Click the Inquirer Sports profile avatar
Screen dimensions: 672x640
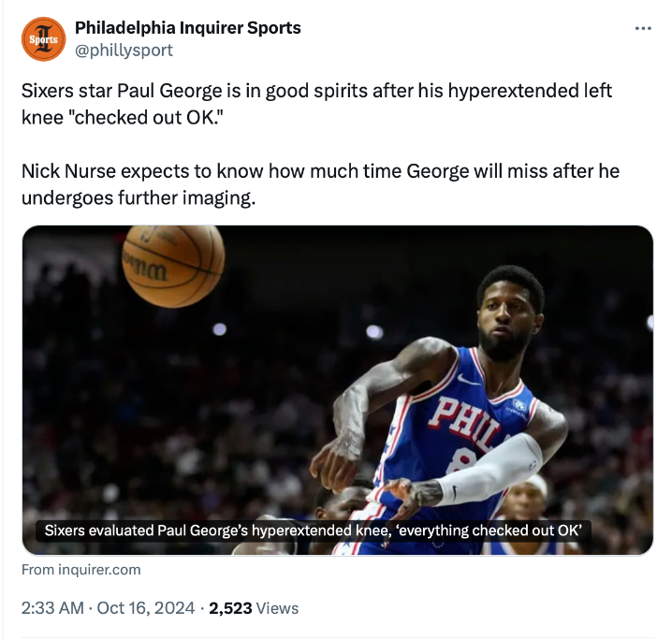43,39
